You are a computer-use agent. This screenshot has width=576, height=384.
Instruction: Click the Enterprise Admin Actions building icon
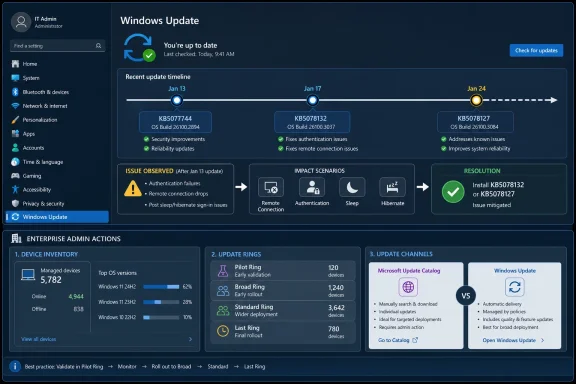(16, 238)
